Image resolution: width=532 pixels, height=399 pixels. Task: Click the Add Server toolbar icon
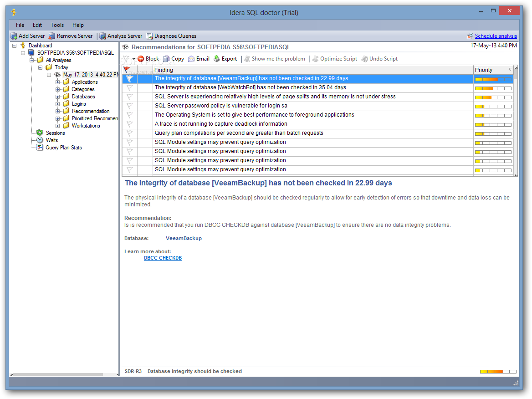tap(14, 36)
